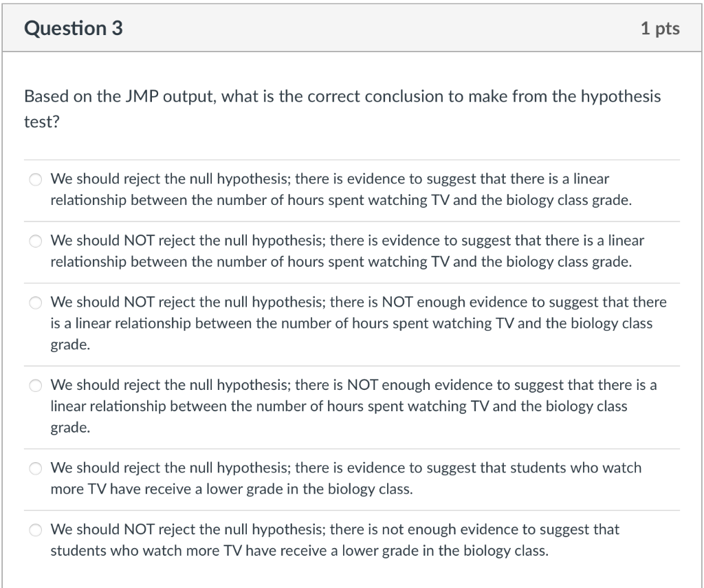Select radio for NOT reject; there is evidence of linear relationship
This screenshot has width=704, height=588.
pyautogui.click(x=36, y=241)
